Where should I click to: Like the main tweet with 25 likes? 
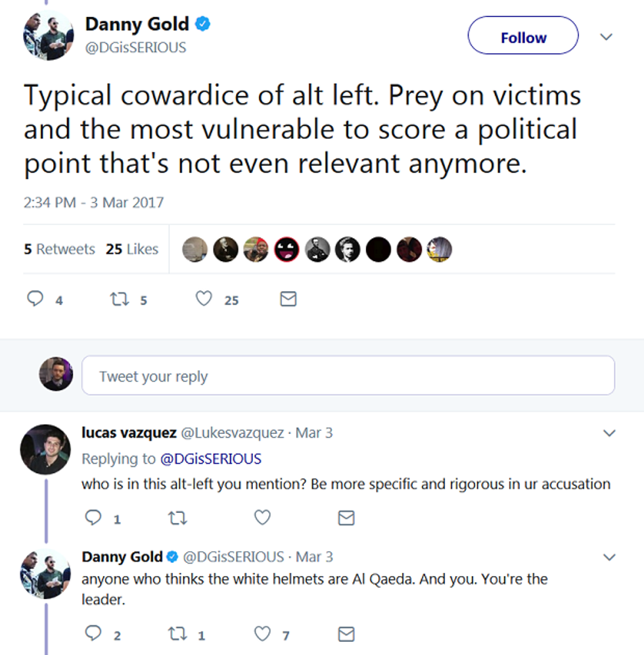pos(204,300)
